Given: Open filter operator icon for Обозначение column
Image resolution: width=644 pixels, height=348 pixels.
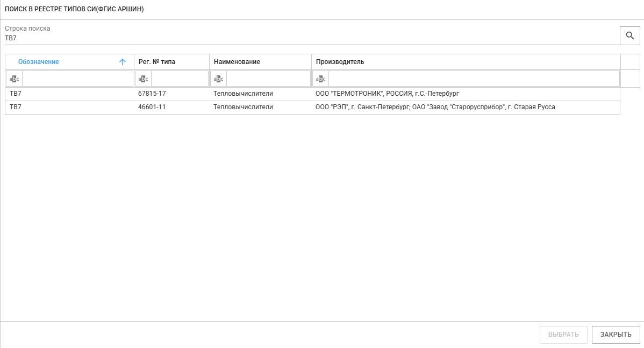Looking at the screenshot, I should pos(15,79).
